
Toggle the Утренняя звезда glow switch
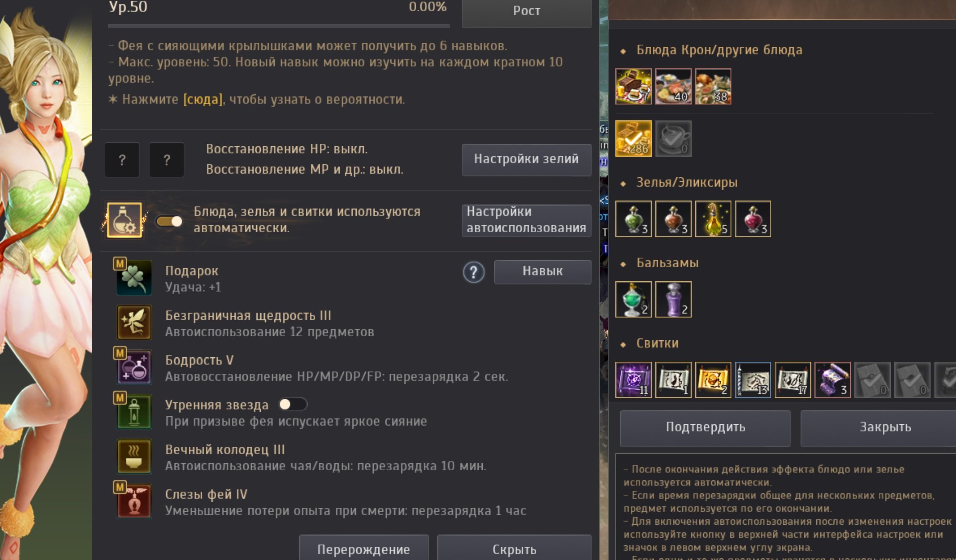[292, 405]
